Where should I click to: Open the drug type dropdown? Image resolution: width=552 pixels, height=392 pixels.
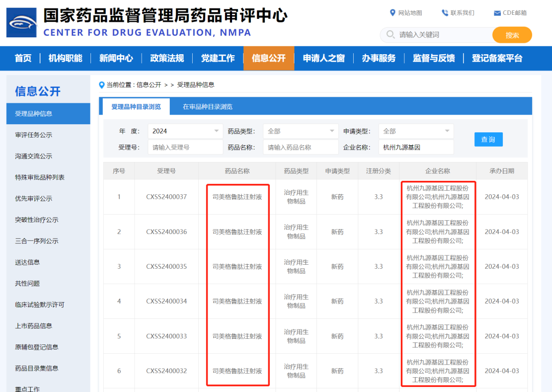[332, 131]
